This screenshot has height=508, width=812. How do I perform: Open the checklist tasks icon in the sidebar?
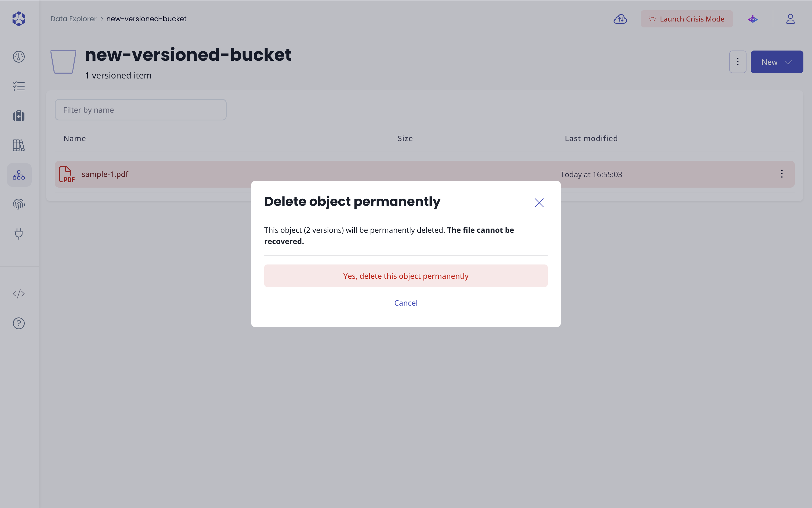click(19, 86)
